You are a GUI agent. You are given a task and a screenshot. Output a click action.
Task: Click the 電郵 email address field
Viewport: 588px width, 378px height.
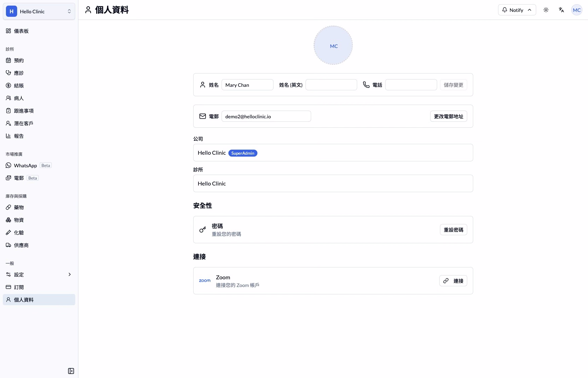click(x=266, y=116)
